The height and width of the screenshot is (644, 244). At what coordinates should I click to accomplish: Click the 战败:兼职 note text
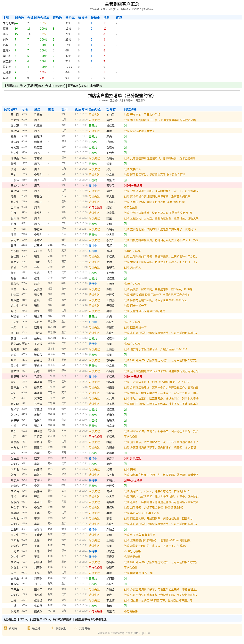click(130, 469)
